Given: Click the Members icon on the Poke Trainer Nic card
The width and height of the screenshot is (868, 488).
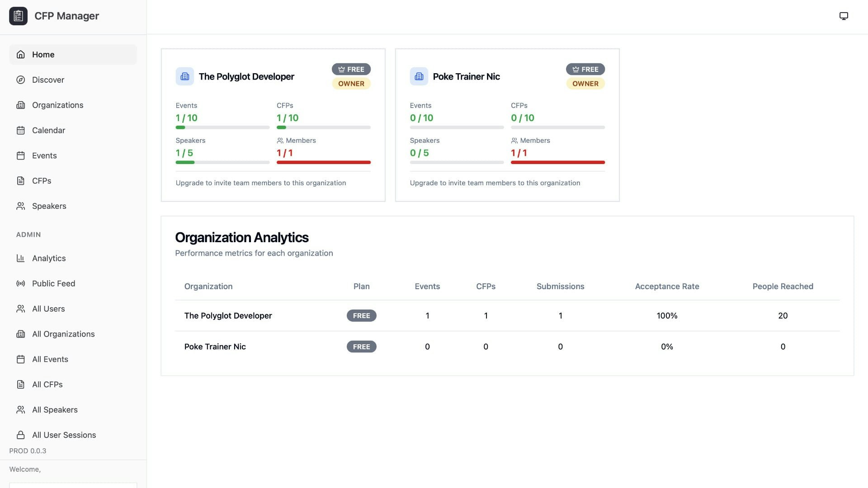Looking at the screenshot, I should click(x=513, y=140).
